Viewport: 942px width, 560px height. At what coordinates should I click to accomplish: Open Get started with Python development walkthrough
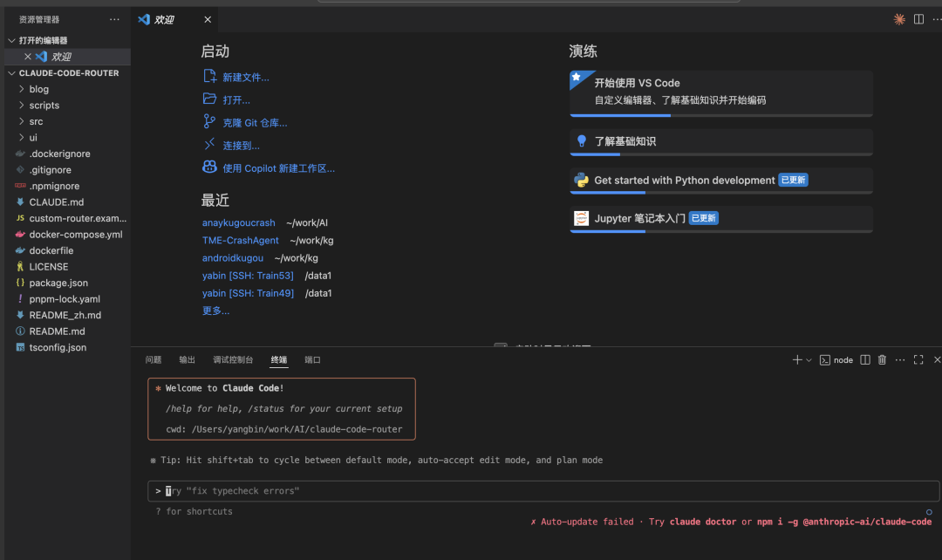click(x=721, y=181)
